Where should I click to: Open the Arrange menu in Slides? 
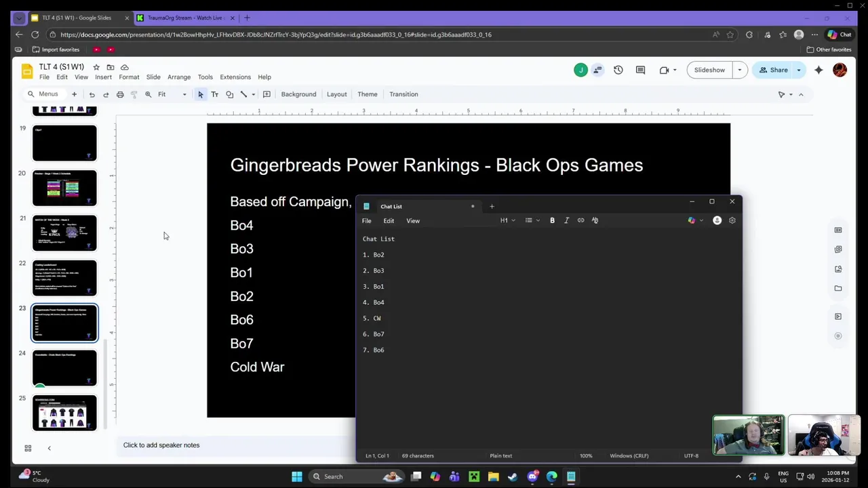[x=179, y=77]
